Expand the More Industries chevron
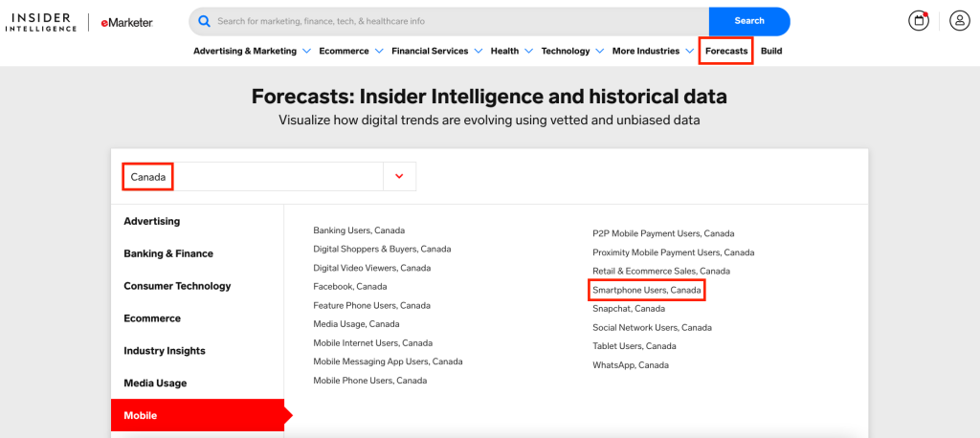Image resolution: width=980 pixels, height=438 pixels. click(x=689, y=52)
